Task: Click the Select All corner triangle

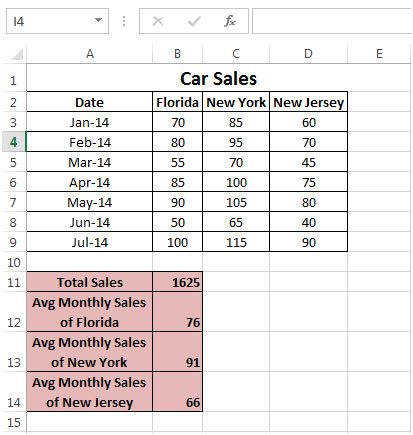Action: [17, 54]
